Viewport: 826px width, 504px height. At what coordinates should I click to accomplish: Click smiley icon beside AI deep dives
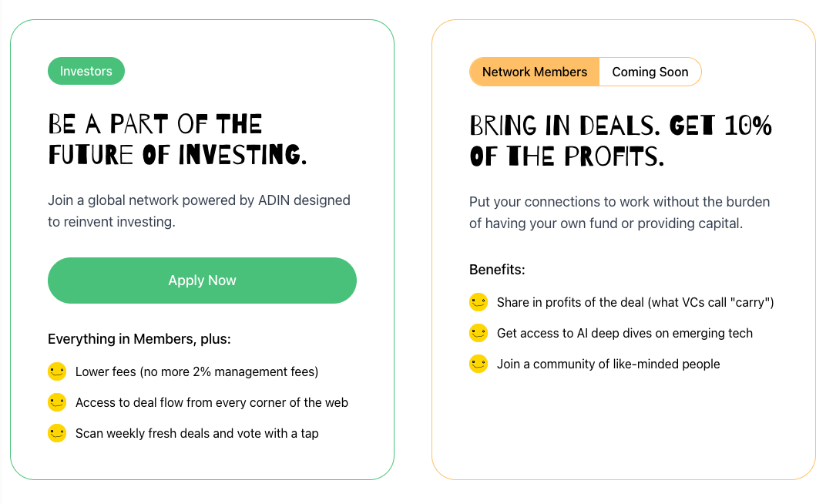(x=478, y=333)
